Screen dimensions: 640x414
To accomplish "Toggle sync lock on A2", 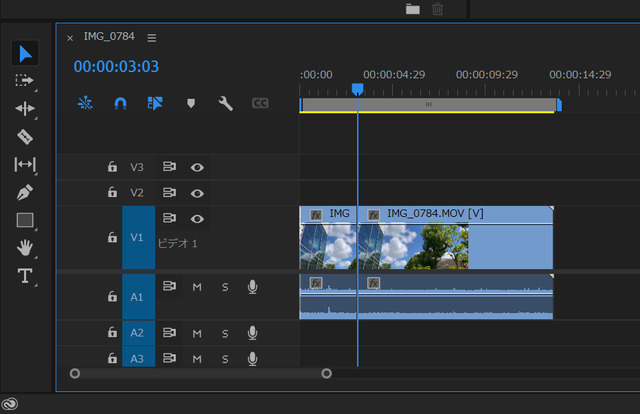I will pyautogui.click(x=169, y=333).
